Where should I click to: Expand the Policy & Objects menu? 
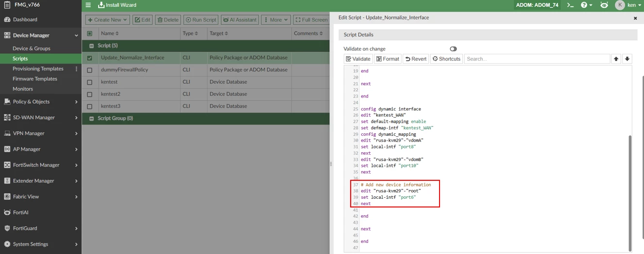[76, 102]
